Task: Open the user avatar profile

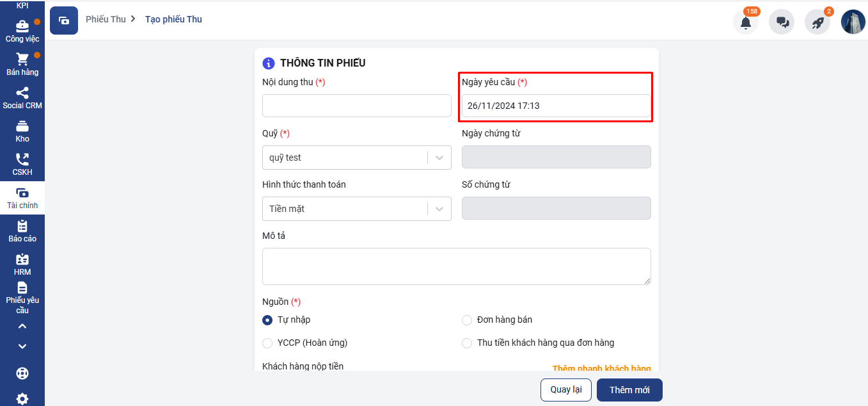Action: tap(853, 22)
